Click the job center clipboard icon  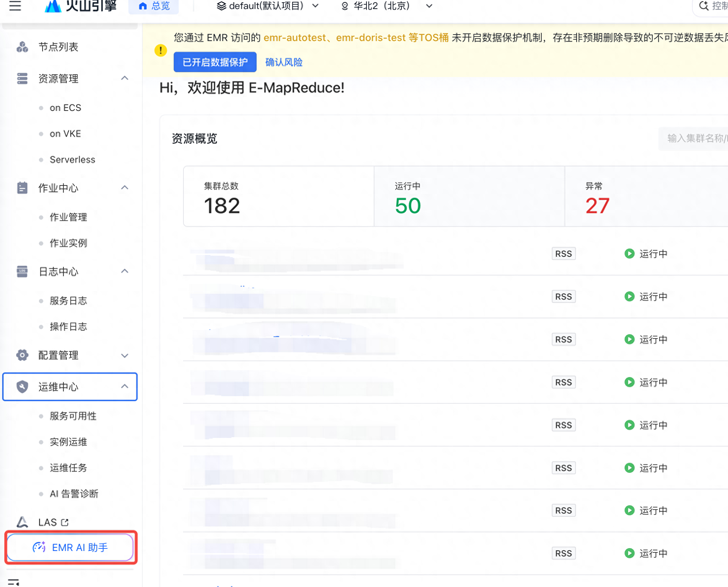22,188
